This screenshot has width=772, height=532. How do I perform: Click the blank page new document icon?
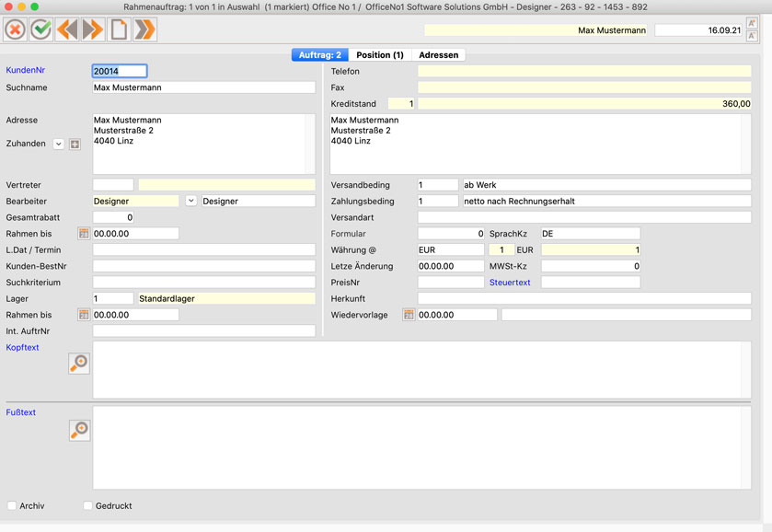[x=119, y=29]
